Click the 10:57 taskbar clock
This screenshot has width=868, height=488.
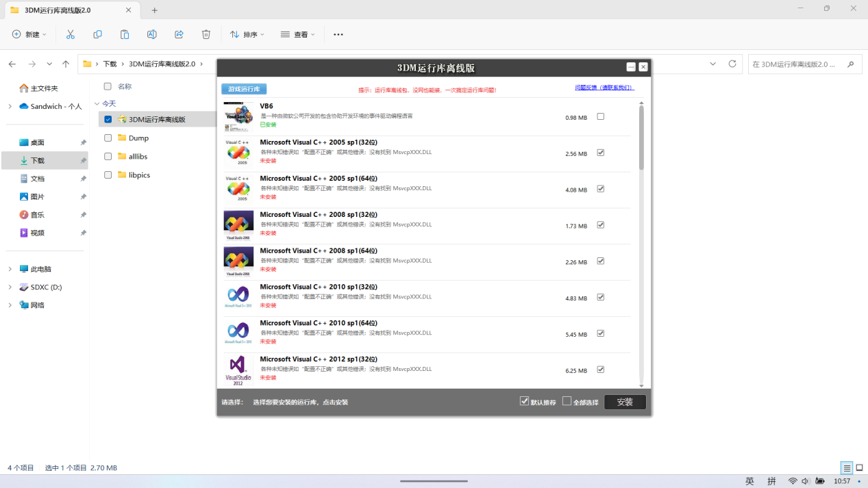(842, 481)
